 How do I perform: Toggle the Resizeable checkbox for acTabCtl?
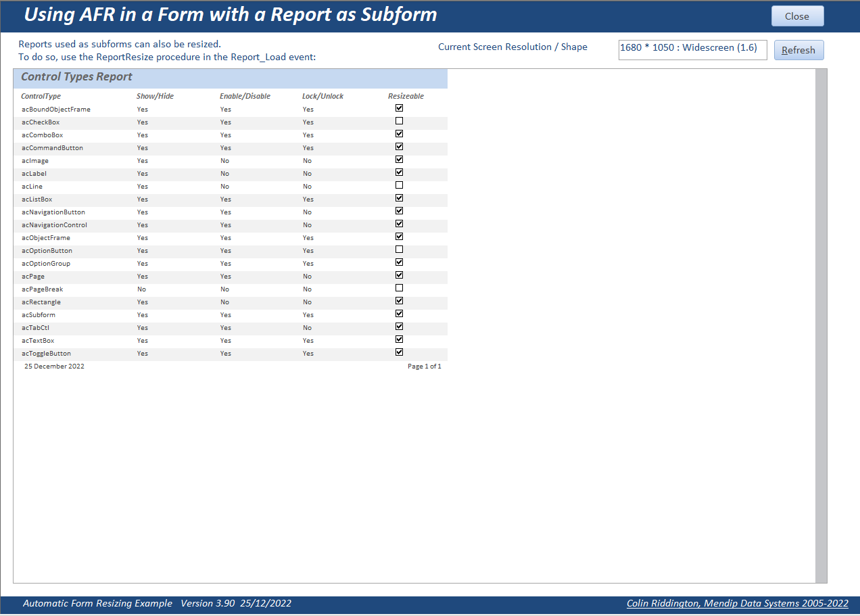(399, 326)
